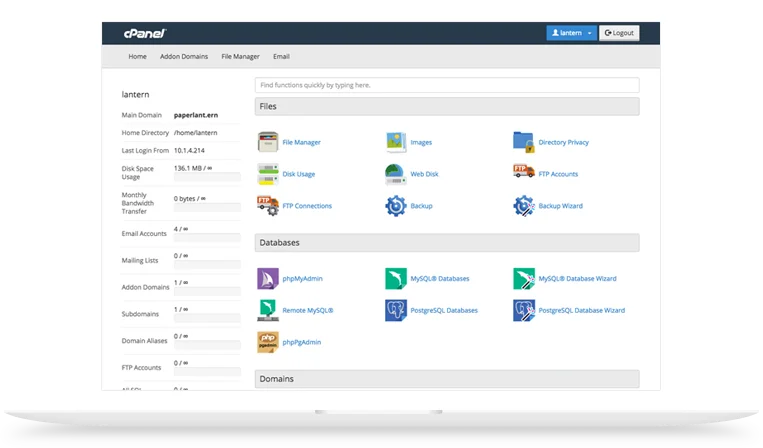Click the Images icon
Image resolution: width=763 pixels, height=448 pixels.
tap(396, 142)
